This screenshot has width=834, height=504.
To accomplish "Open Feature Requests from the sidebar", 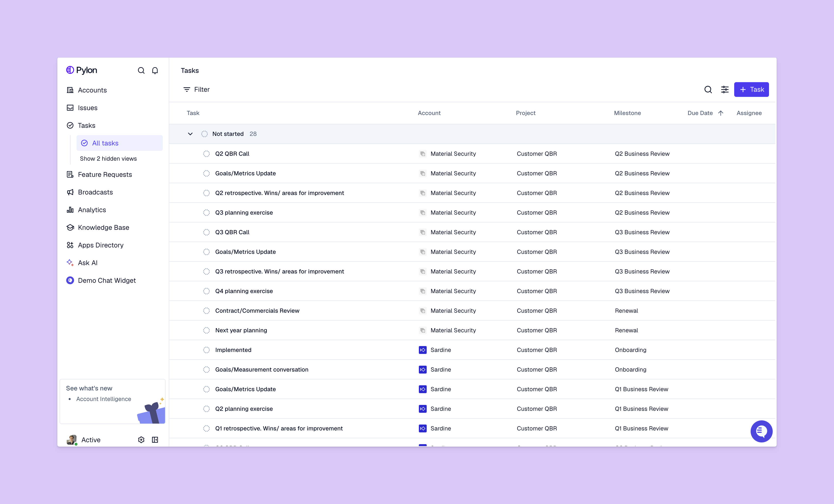I will pos(105,174).
